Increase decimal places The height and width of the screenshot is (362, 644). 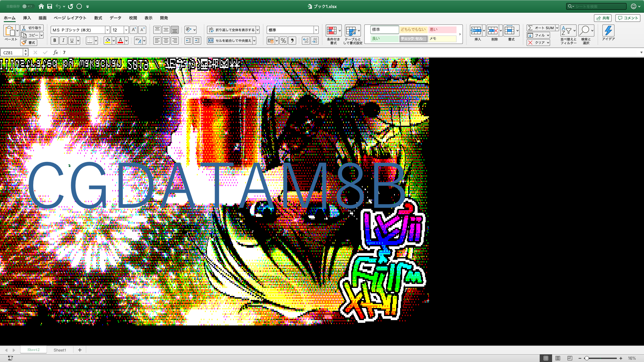click(306, 41)
